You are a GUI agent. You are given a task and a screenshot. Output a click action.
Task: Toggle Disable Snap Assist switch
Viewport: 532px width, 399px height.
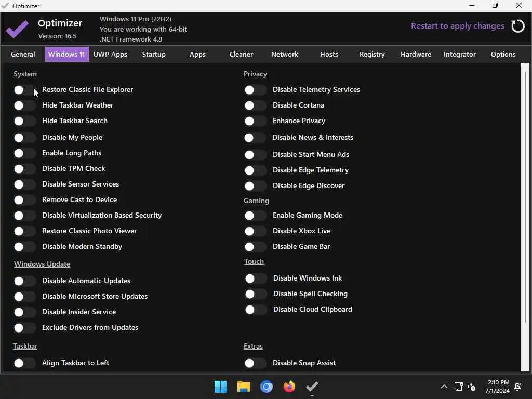coord(255,363)
